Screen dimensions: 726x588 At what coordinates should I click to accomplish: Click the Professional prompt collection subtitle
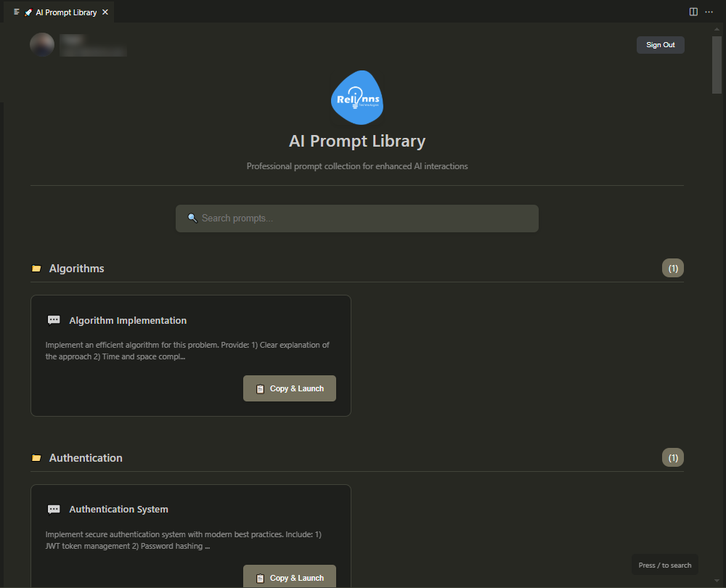click(x=357, y=166)
